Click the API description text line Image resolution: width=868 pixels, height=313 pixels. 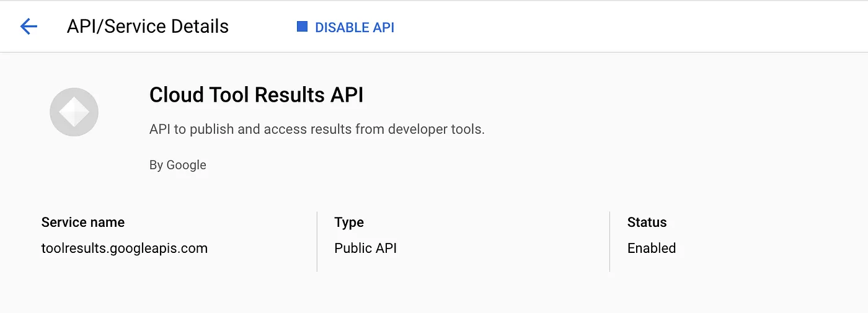(317, 130)
